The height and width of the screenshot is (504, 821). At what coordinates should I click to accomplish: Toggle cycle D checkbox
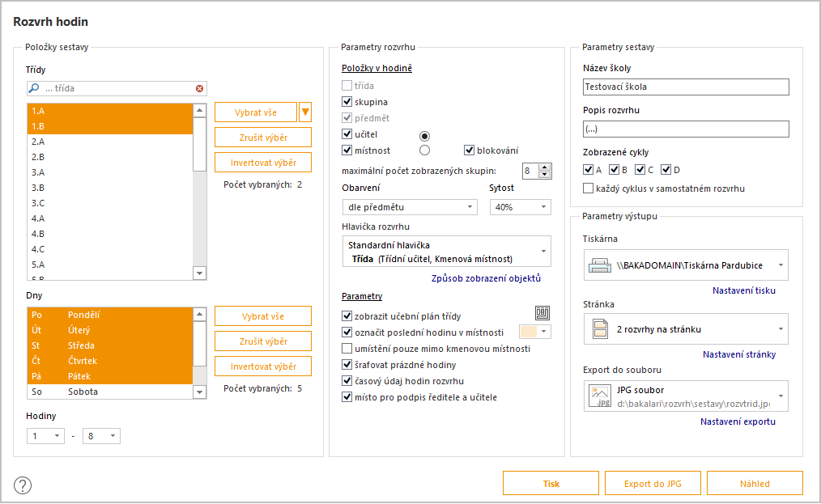[666, 170]
